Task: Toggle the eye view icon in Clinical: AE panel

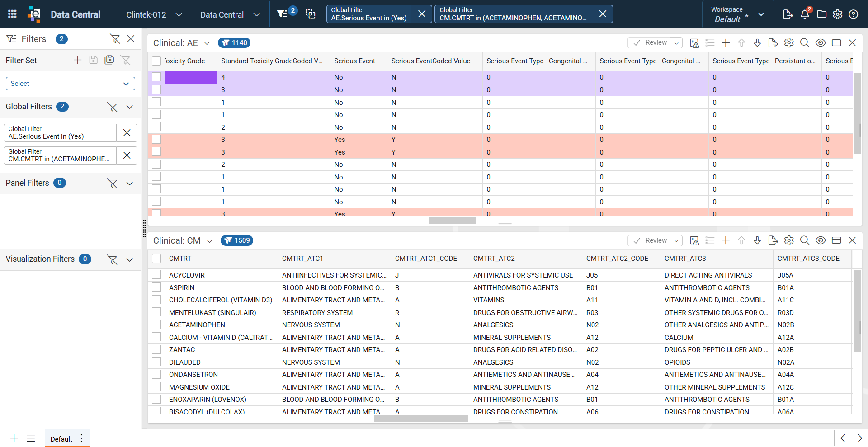Action: point(821,42)
